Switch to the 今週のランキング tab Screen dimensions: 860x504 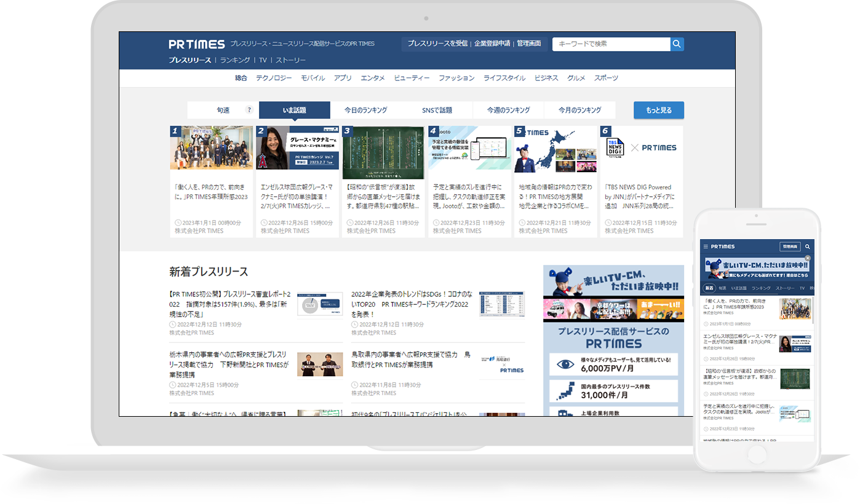pyautogui.click(x=508, y=110)
